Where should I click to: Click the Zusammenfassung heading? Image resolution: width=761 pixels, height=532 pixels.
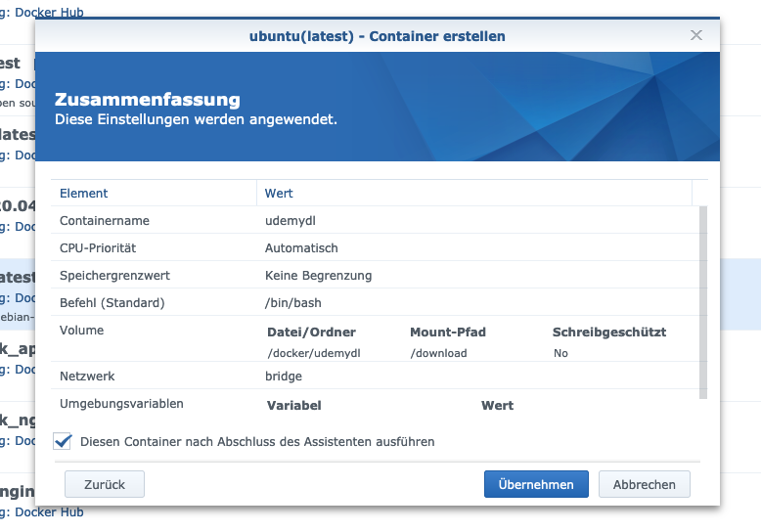click(147, 99)
